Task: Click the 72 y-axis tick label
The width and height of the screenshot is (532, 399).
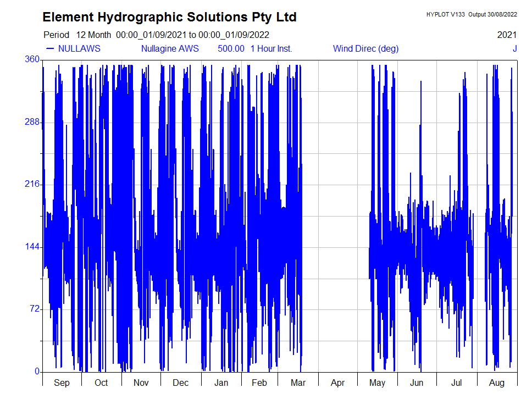Action: click(x=34, y=309)
